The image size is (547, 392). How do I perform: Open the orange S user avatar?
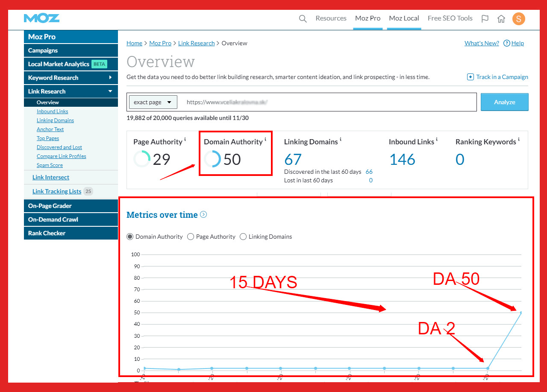coord(518,19)
